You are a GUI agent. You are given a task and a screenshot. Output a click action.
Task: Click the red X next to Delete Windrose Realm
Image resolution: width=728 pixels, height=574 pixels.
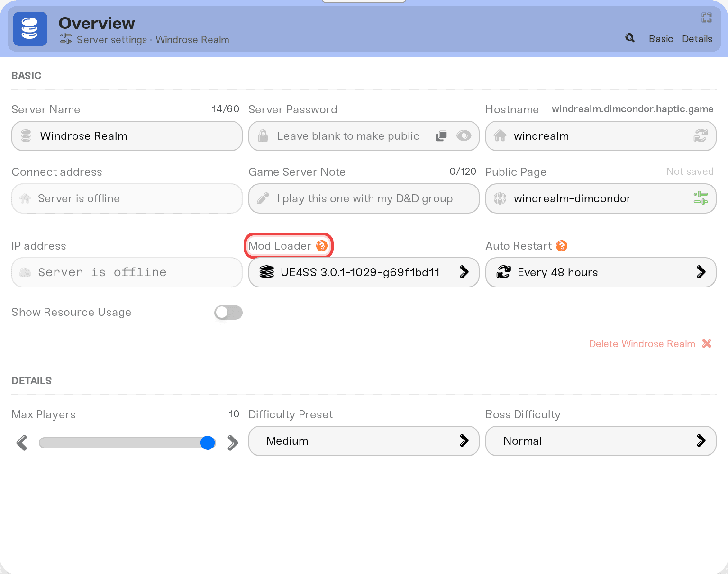707,343
